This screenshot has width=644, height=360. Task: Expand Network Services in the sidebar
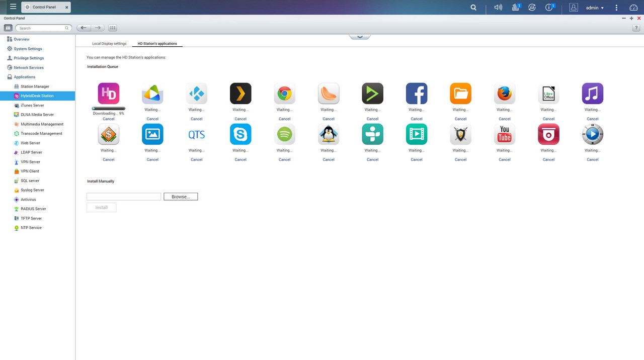coord(29,67)
